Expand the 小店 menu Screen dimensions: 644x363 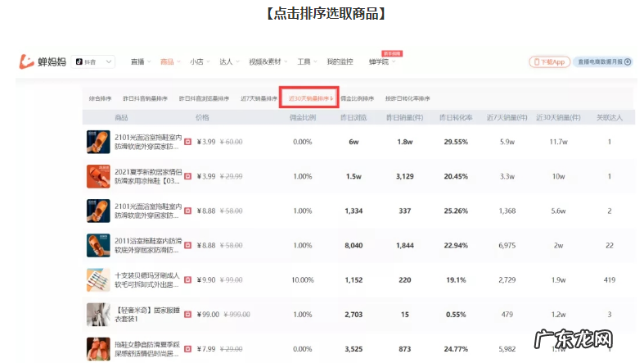pos(200,61)
